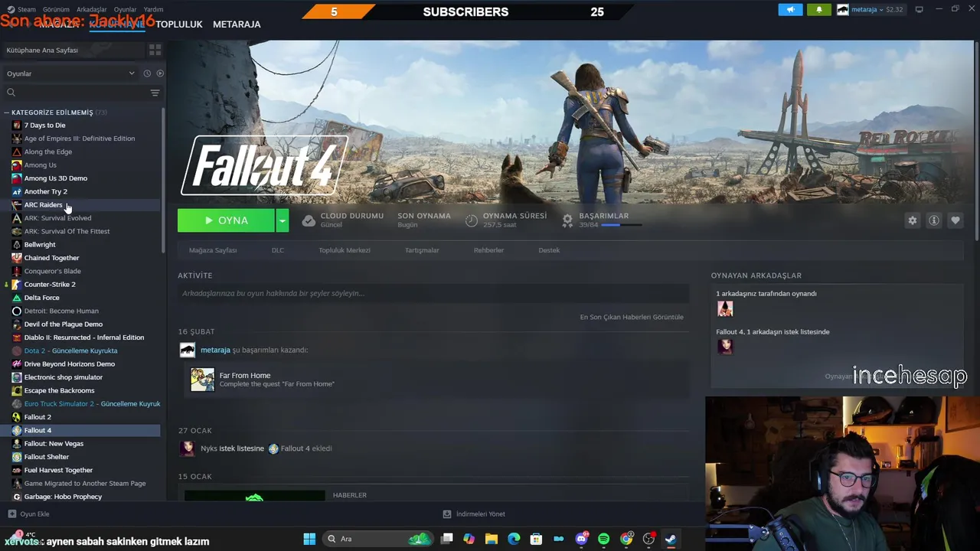The height and width of the screenshot is (551, 980).
Task: Open the DLC tab for Fallout 4
Action: (278, 250)
